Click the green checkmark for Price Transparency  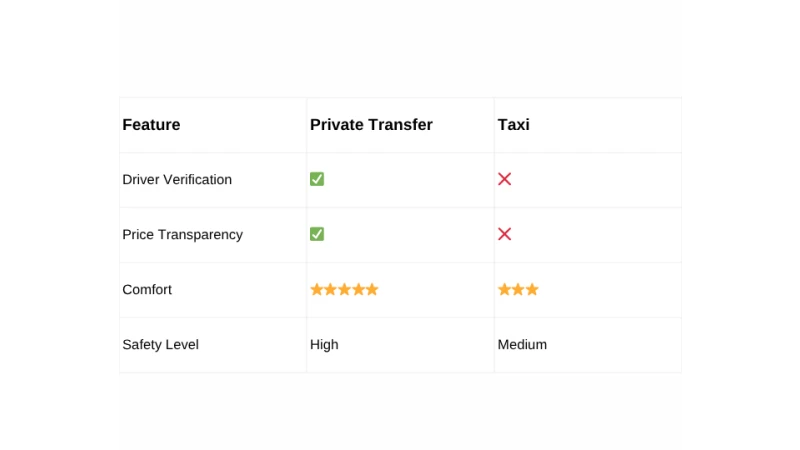pos(317,234)
